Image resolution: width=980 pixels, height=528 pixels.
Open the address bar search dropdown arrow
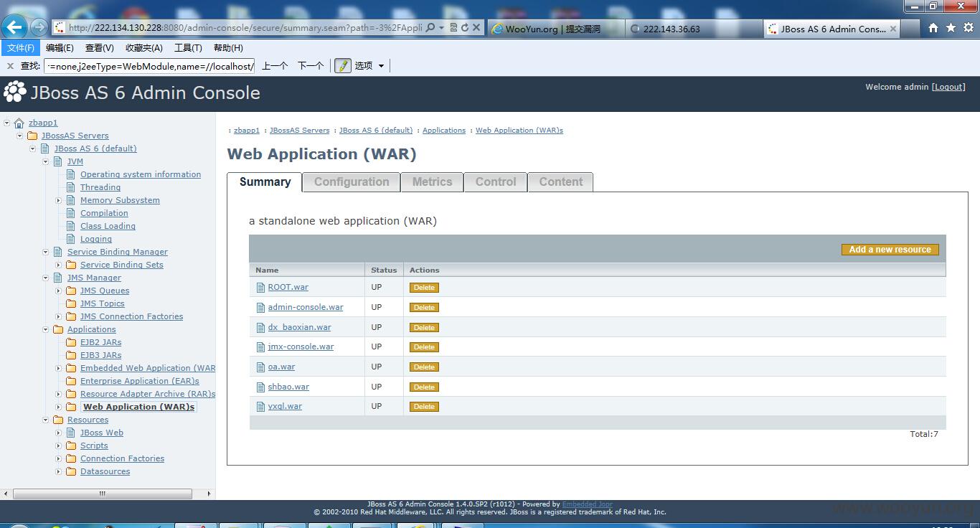[x=441, y=28]
